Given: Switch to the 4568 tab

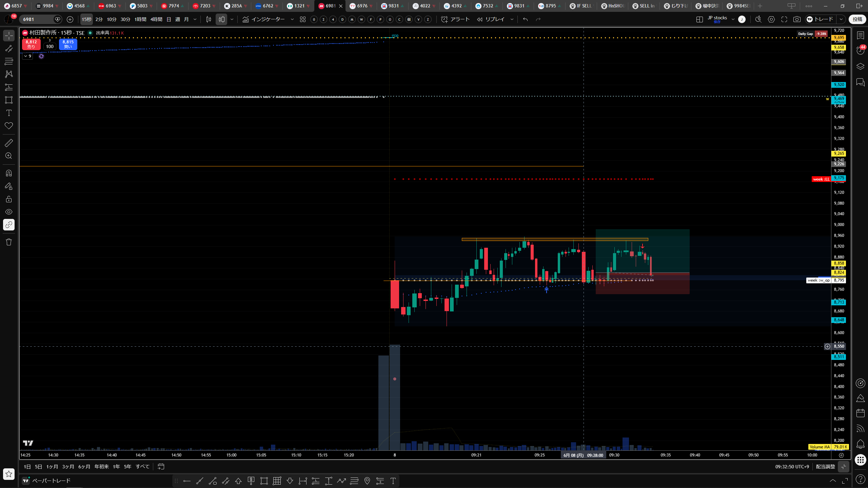Looking at the screenshot, I should (x=78, y=6).
